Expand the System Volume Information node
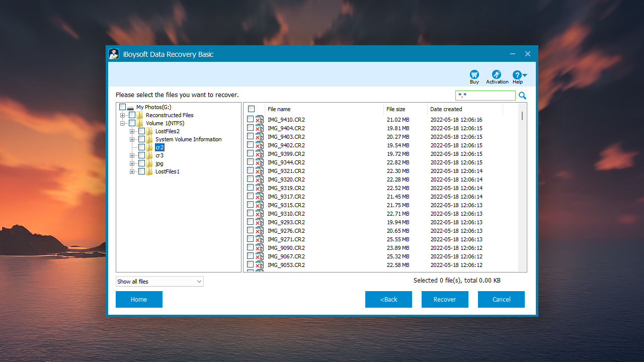 [x=132, y=139]
